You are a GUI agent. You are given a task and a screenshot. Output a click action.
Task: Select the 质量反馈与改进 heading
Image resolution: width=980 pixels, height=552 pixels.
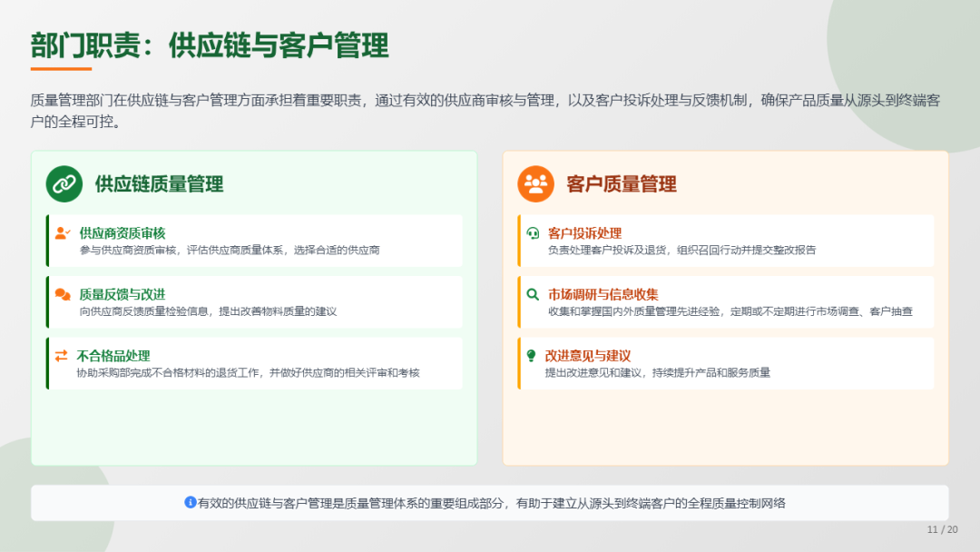122,294
